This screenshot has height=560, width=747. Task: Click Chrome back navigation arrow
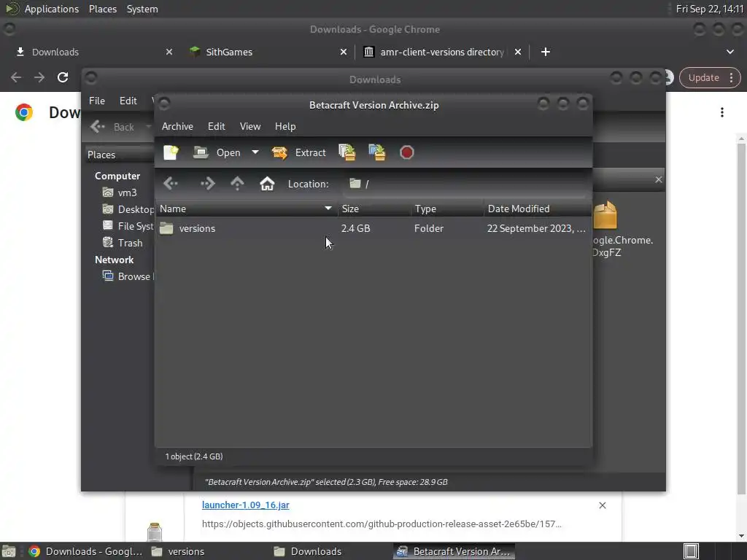[x=16, y=77]
